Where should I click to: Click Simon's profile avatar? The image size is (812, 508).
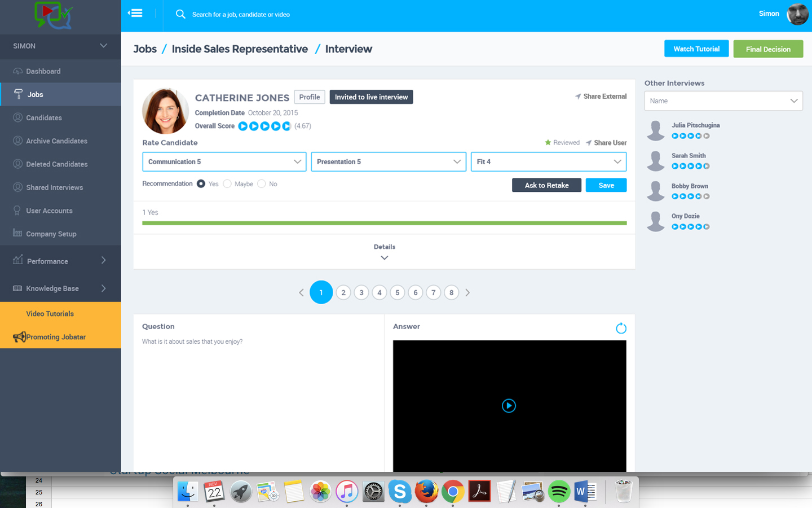797,14
